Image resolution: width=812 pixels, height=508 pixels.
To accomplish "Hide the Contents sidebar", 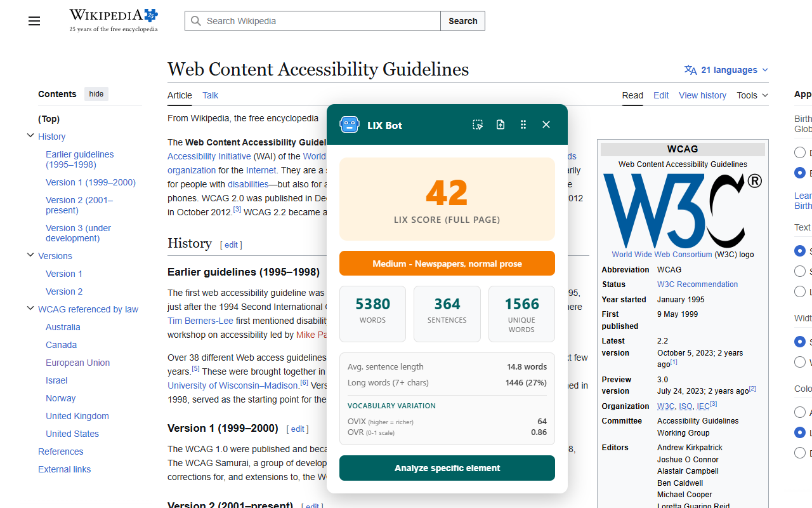I will click(x=96, y=94).
